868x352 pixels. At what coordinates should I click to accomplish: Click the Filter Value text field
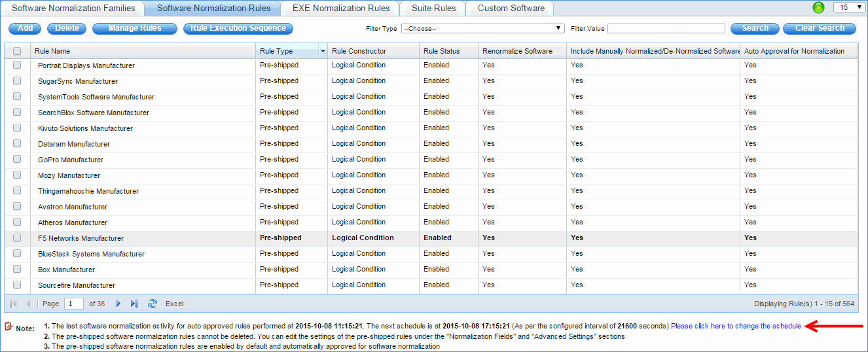pyautogui.click(x=666, y=29)
